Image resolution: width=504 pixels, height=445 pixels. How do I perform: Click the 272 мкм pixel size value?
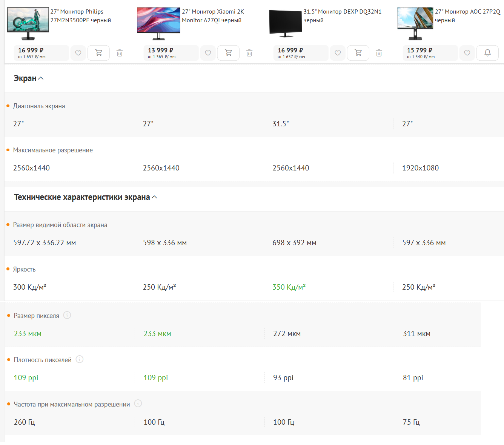click(287, 333)
